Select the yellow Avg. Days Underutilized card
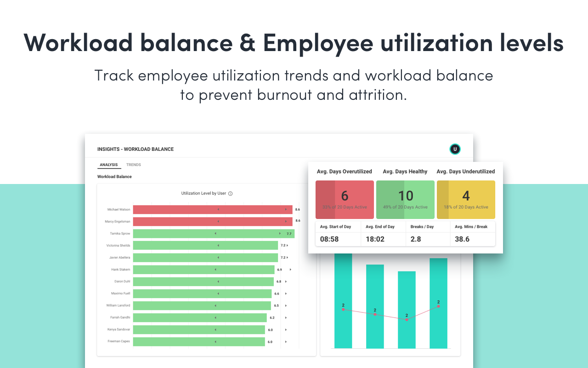 point(466,199)
